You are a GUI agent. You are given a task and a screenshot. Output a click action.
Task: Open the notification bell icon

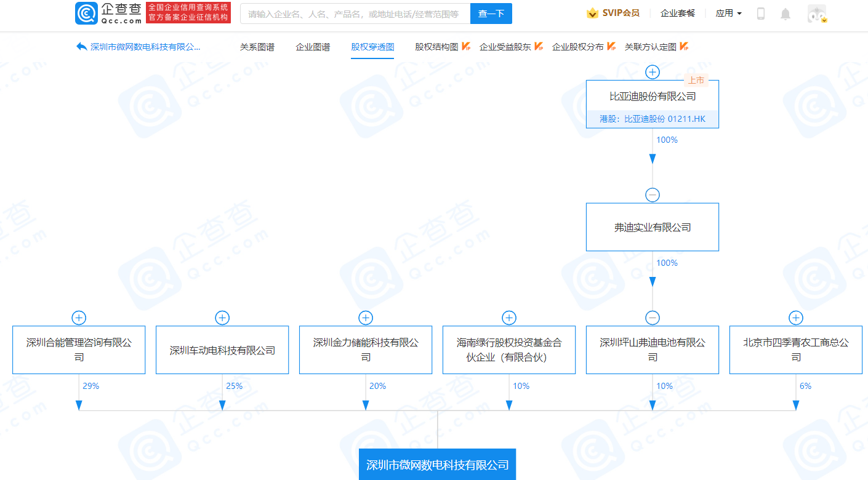(x=785, y=14)
